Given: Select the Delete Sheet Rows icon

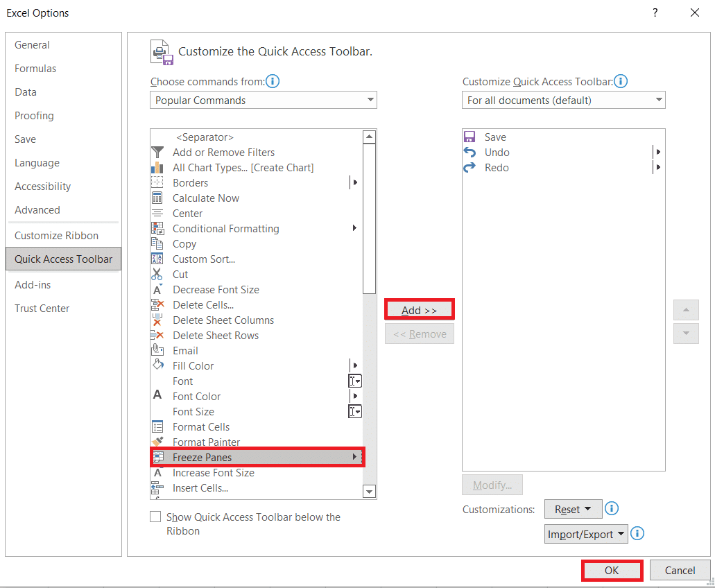Looking at the screenshot, I should (x=159, y=335).
